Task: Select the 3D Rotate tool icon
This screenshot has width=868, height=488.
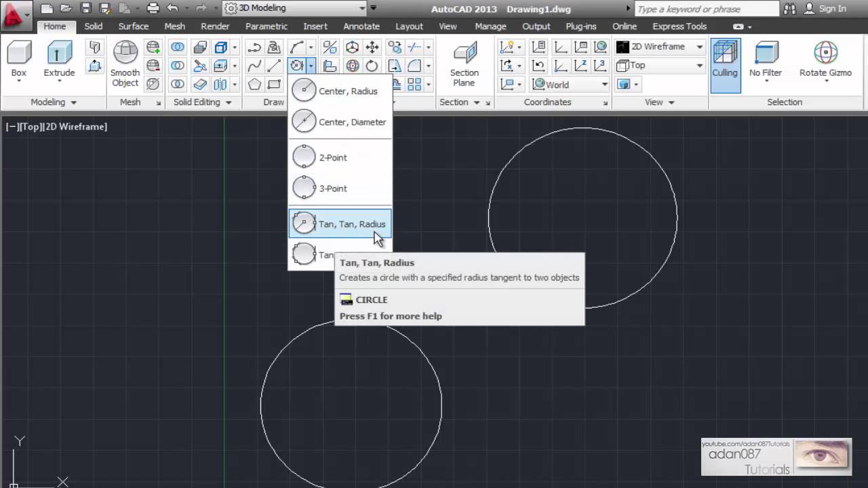Action: click(x=353, y=66)
